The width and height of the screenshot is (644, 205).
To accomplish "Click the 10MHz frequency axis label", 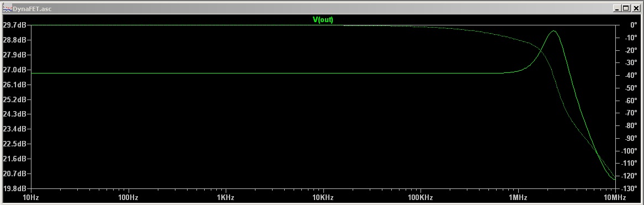I will (x=615, y=198).
